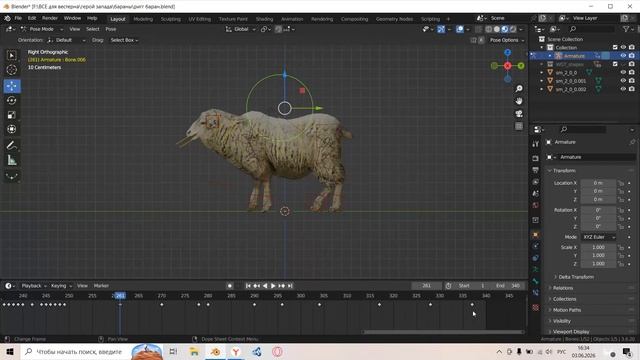Select the Breakdowner pose tool
Screen dimensions: 640x360
point(12,176)
